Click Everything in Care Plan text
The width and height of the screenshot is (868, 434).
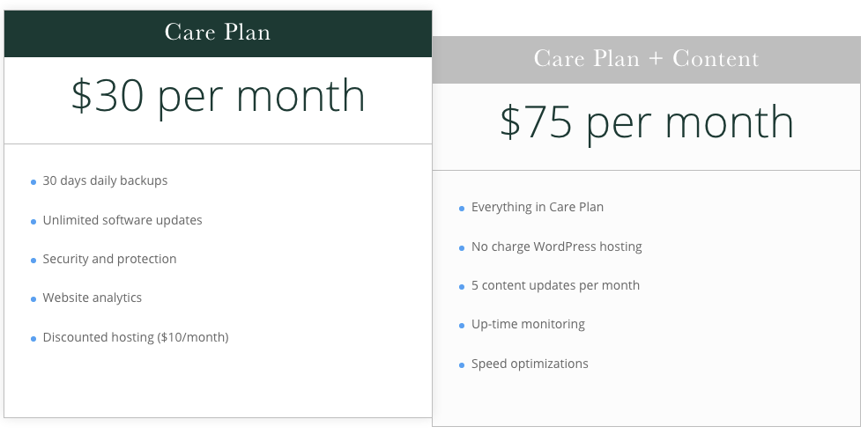tap(538, 208)
